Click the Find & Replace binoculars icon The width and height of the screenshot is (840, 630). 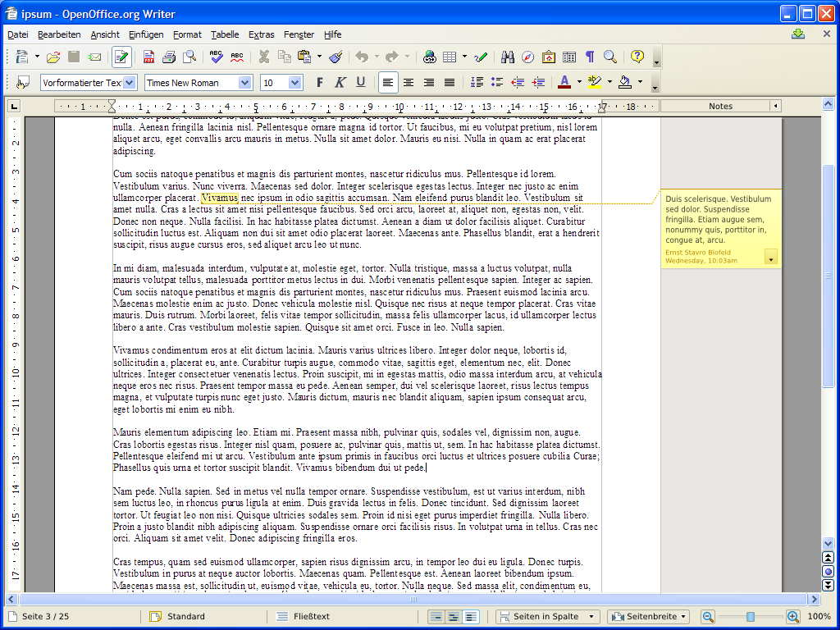[x=507, y=57]
